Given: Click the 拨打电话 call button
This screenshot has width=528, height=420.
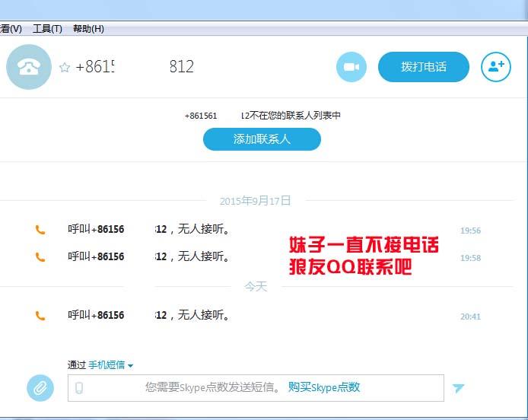Looking at the screenshot, I should (423, 67).
